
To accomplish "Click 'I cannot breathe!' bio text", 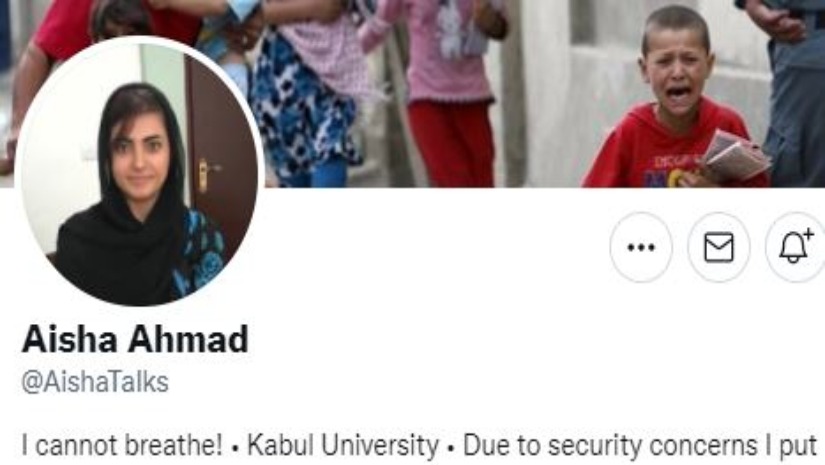I will point(122,446).
